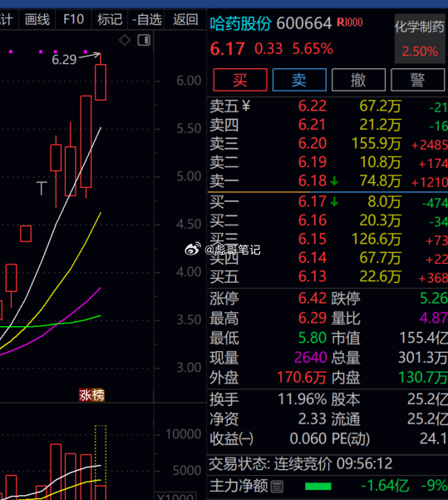Click the 标记 mark menu item

(110, 19)
